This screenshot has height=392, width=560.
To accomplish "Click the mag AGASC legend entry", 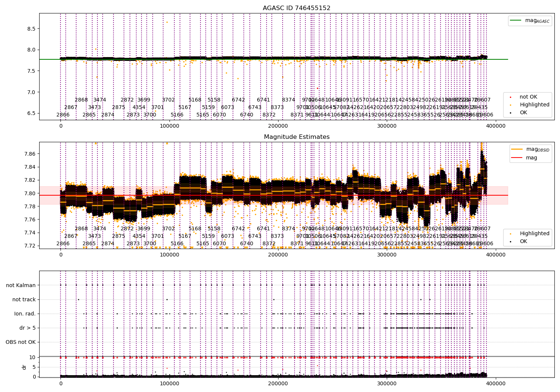I will (530, 21).
